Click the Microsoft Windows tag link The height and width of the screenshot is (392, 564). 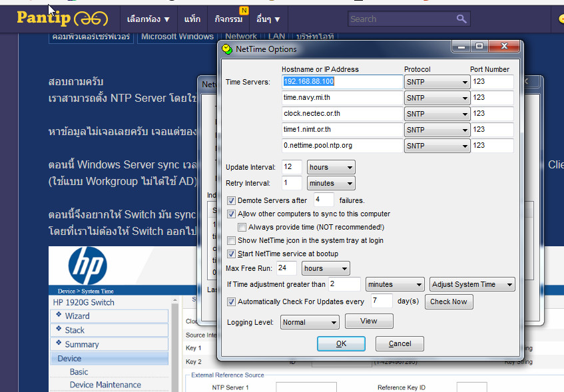[177, 37]
